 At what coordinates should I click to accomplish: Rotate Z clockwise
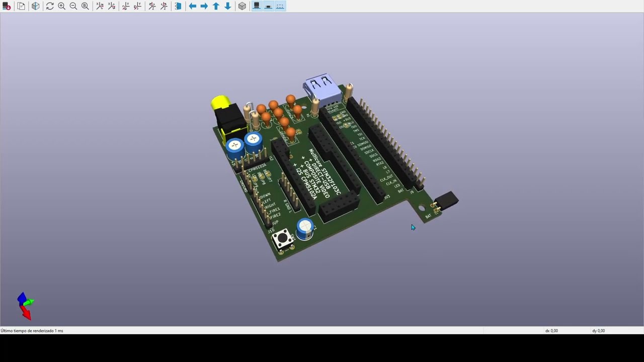tap(152, 6)
